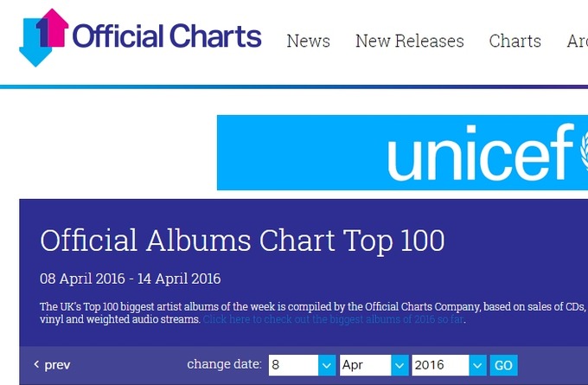Open the year dropdown showing 2016
The width and height of the screenshot is (588, 385).
coord(449,365)
